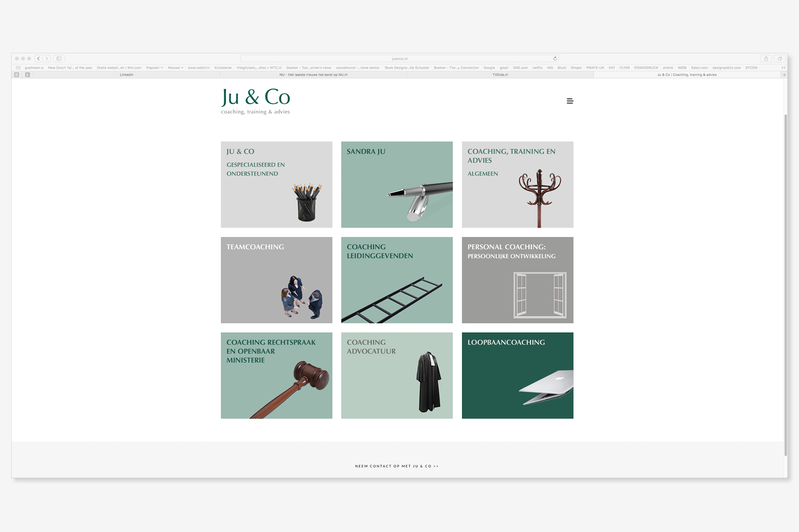The width and height of the screenshot is (799, 532).
Task: Open the Loopbaancoaching tile with laptop
Action: point(517,375)
